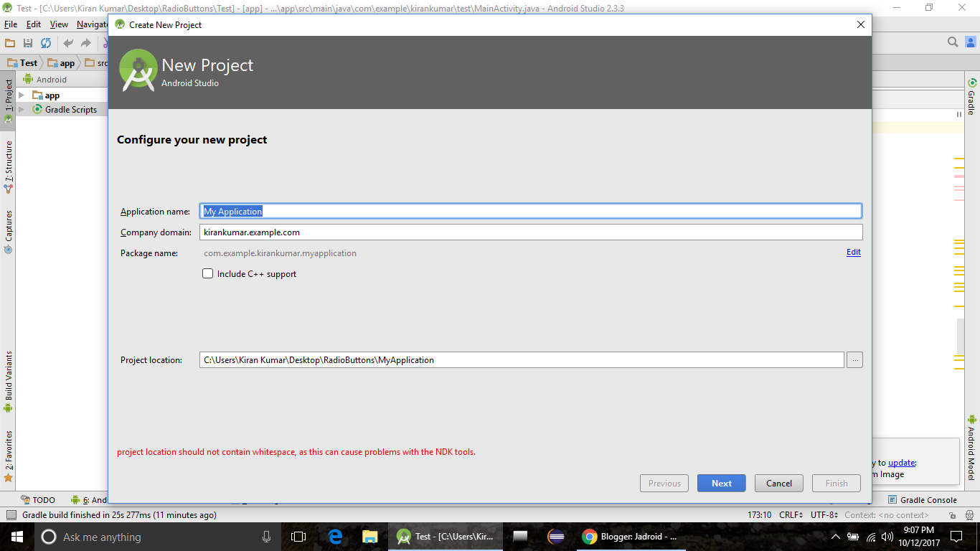Open the File menu
This screenshot has height=551, width=980.
pos(11,24)
